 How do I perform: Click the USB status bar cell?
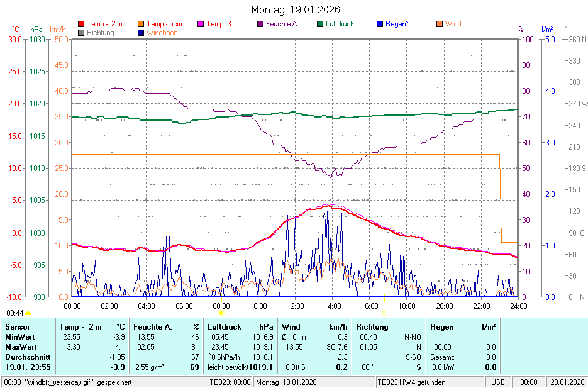[497, 382]
